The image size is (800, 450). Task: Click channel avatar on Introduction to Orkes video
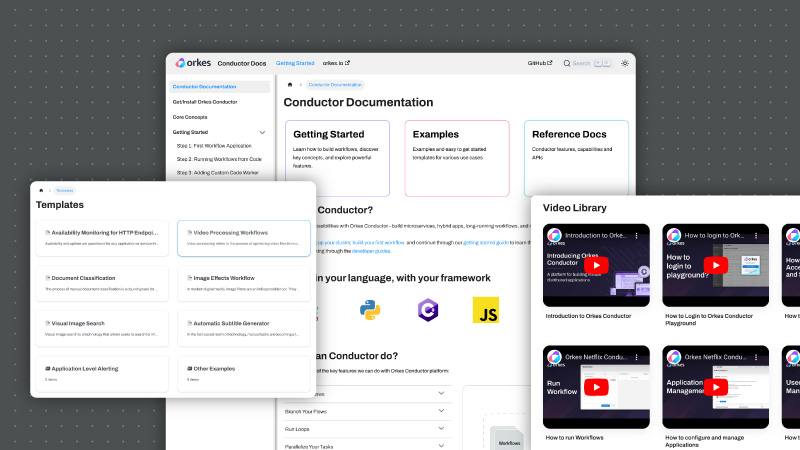coord(554,235)
